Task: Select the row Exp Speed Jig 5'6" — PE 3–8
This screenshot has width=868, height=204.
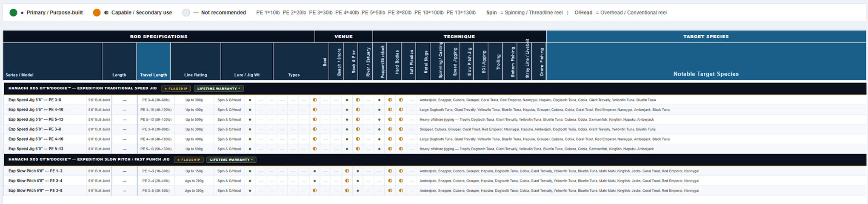Action: [x=435, y=100]
